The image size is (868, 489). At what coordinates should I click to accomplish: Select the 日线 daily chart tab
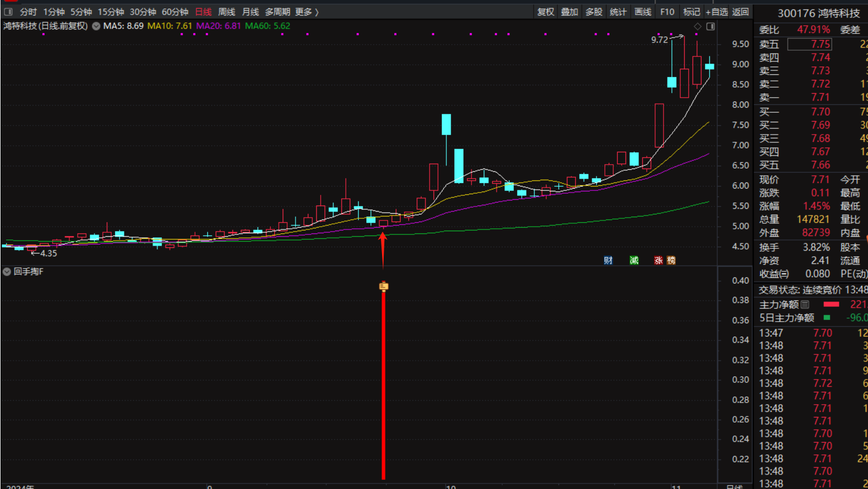point(203,12)
